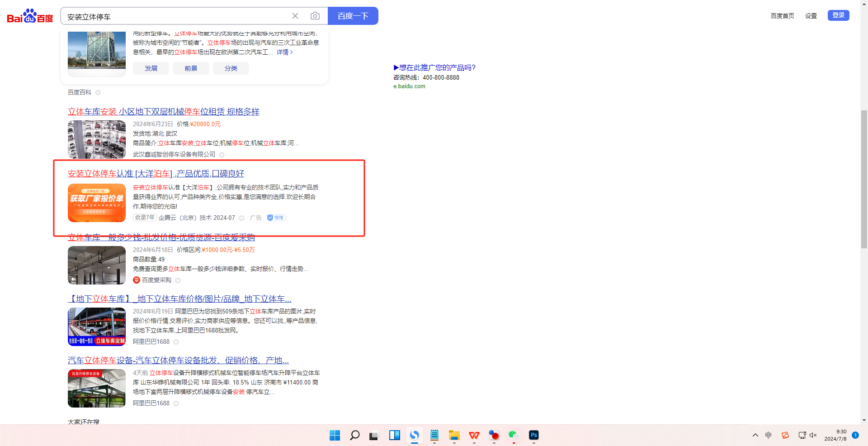This screenshot has height=446, width=868.
Task: Open the dropdown beside 武汉鑫诚智创停车设备有限公司
Action: [222, 155]
